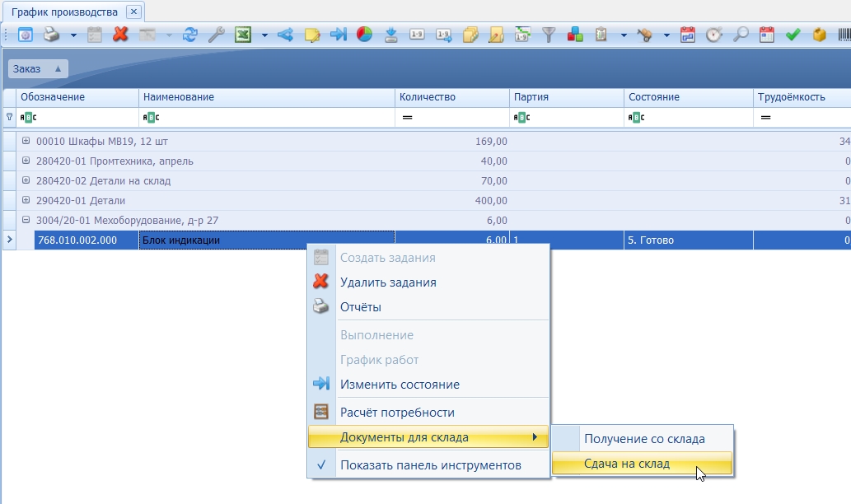Click the funnel filter toolbar icon
The width and height of the screenshot is (851, 504).
click(549, 35)
